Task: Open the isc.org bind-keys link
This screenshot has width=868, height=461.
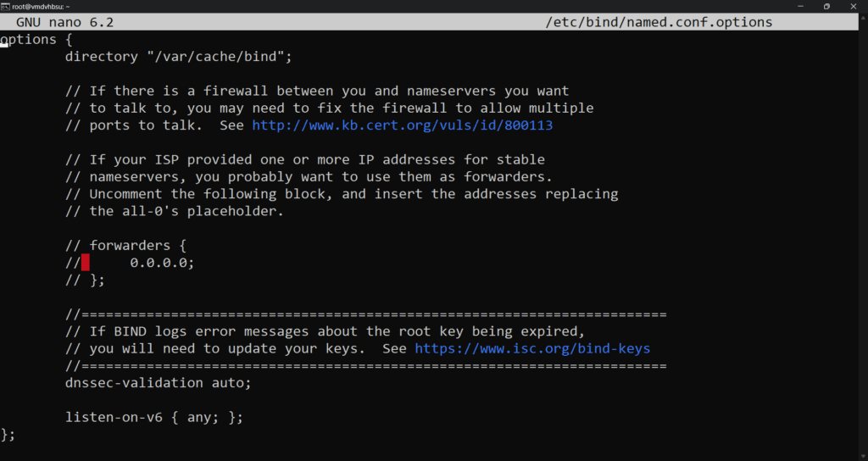Action: [532, 348]
